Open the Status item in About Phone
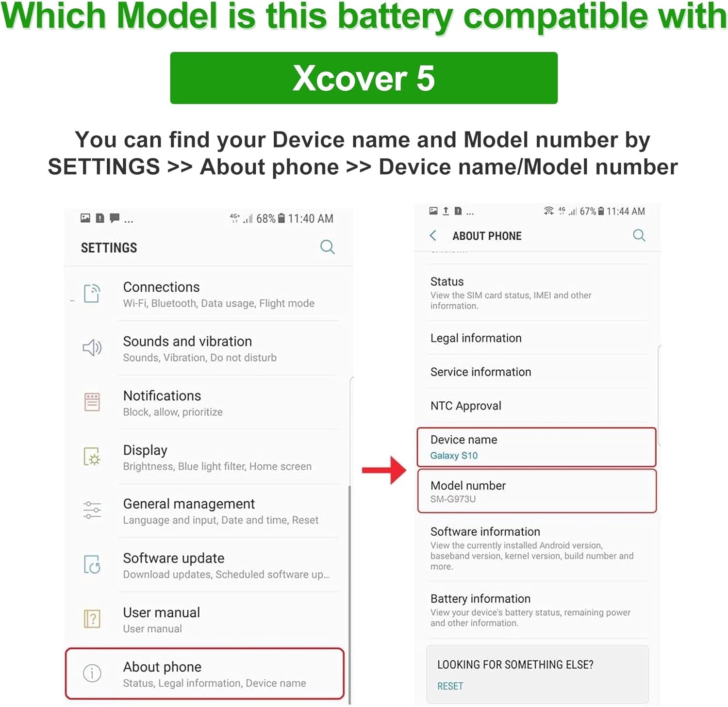 click(x=537, y=293)
